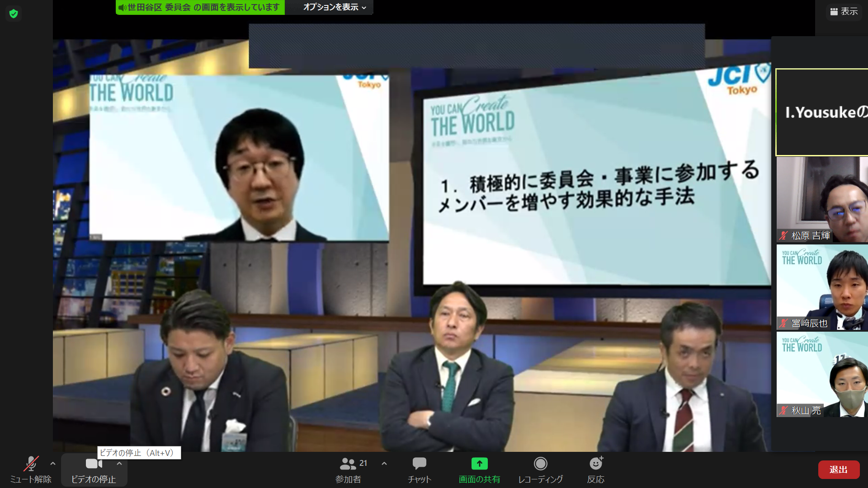The width and height of the screenshot is (868, 488).
Task: Click the green share screen icon
Action: (479, 464)
